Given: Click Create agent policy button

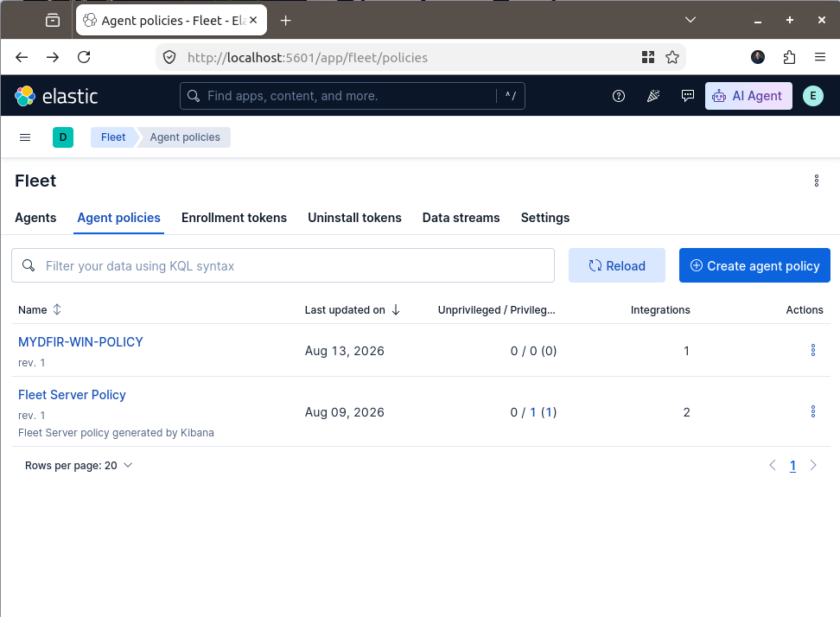Looking at the screenshot, I should (754, 265).
